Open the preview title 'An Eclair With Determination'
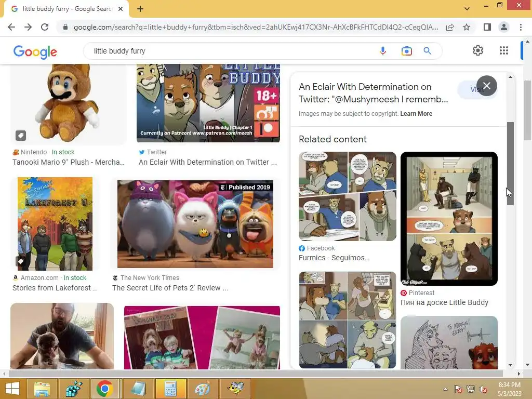Screen dimensions: 532x399 point(373,93)
